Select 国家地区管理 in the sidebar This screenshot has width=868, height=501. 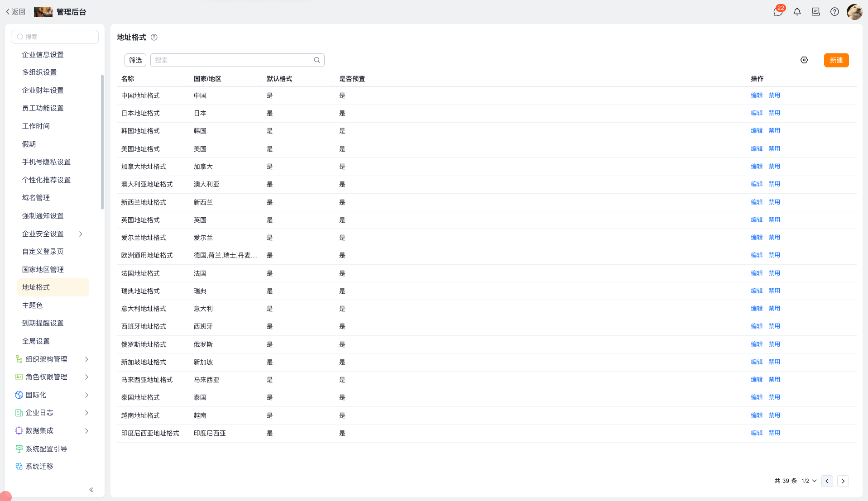click(43, 270)
